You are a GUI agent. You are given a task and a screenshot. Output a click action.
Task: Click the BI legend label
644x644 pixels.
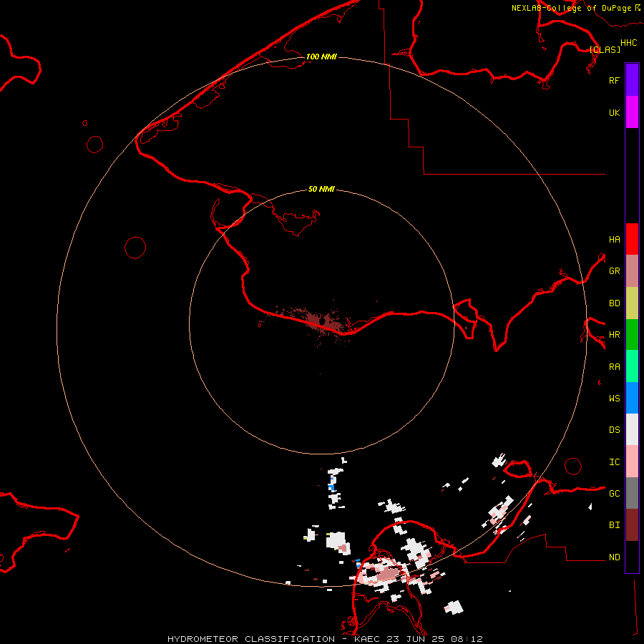[x=614, y=525]
